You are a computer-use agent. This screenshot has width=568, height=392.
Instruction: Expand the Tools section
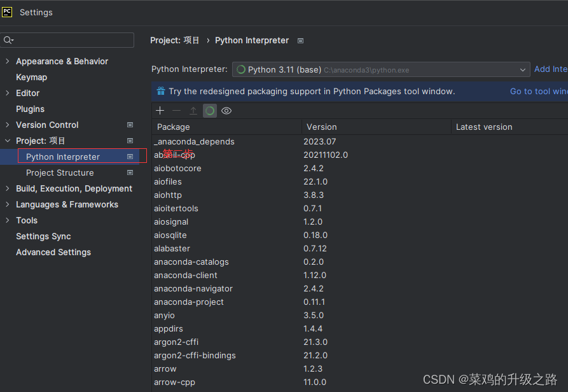8,220
